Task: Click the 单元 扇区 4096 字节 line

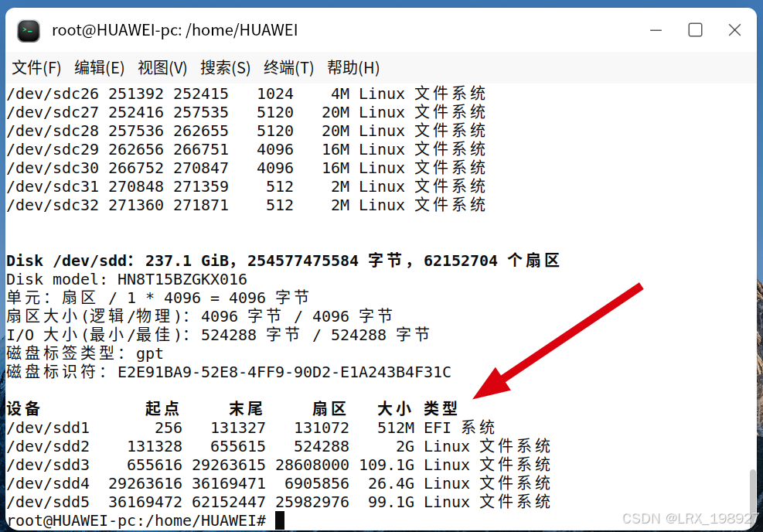Action: point(158,298)
